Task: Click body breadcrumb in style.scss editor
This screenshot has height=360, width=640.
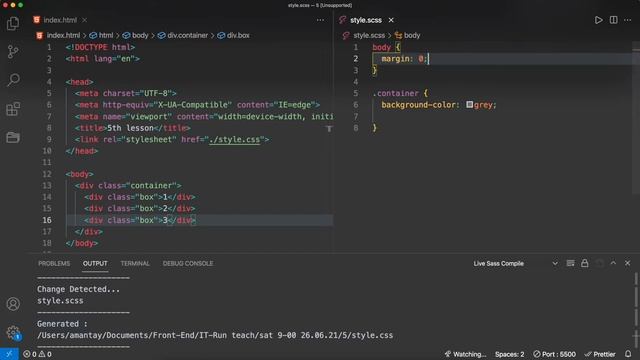Action: click(412, 36)
